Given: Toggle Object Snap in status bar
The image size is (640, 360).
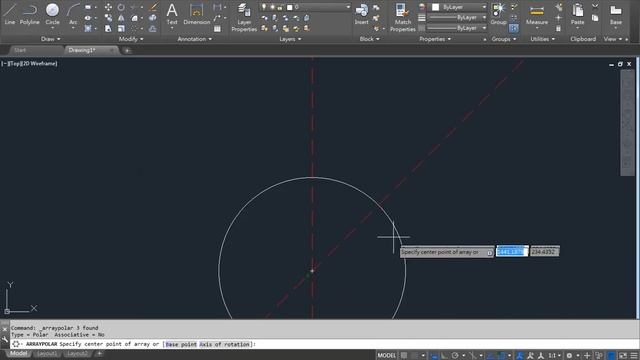Looking at the screenshot, I should [501, 356].
